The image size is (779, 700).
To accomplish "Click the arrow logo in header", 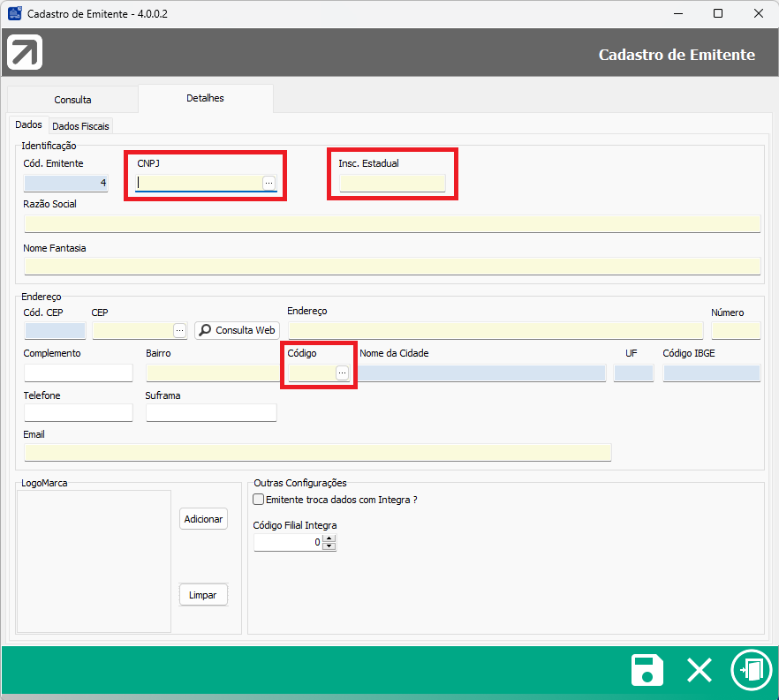I will 25,53.
